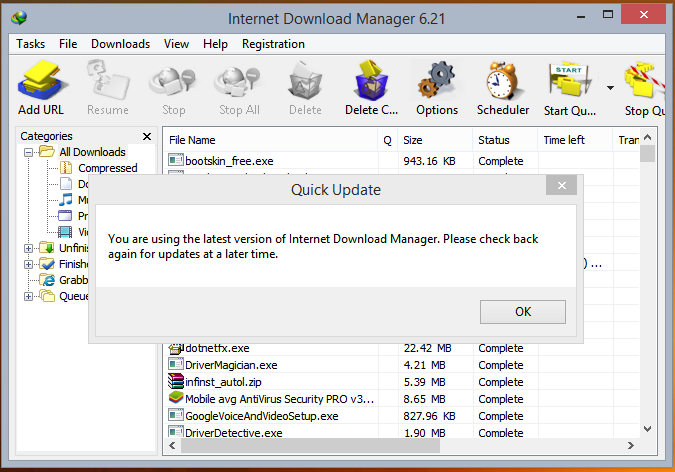
Task: Select the DriverDetective.exe file name
Action: pos(234,432)
